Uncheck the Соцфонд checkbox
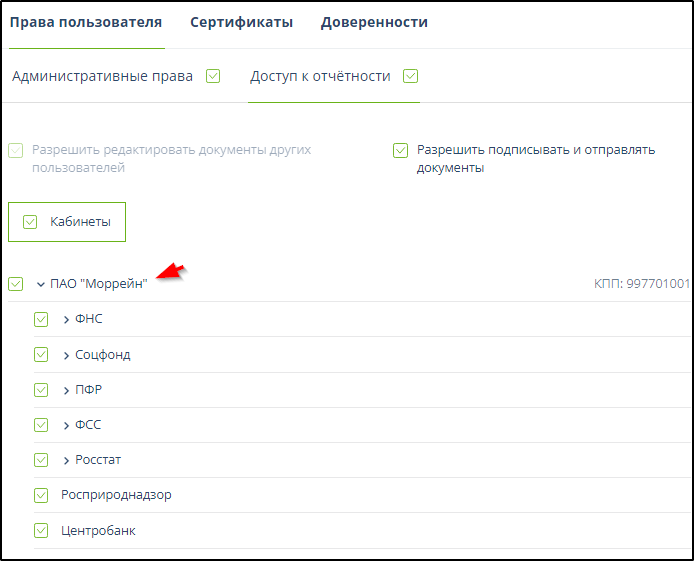 [x=41, y=355]
